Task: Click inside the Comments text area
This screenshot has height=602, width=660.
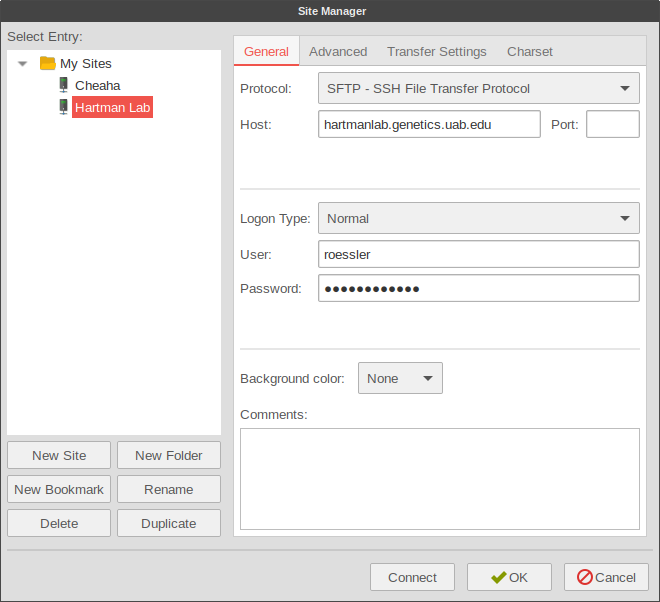Action: coord(439,478)
